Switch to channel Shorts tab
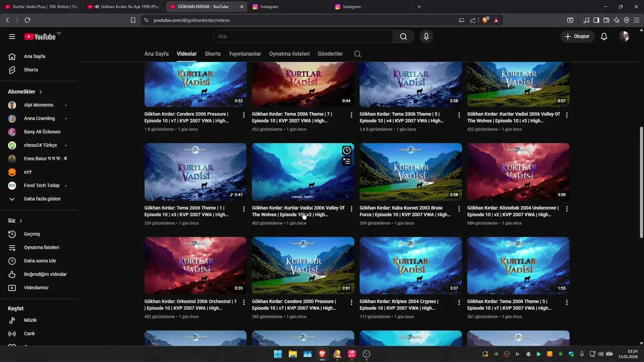This screenshot has width=644, height=362. tap(213, 54)
